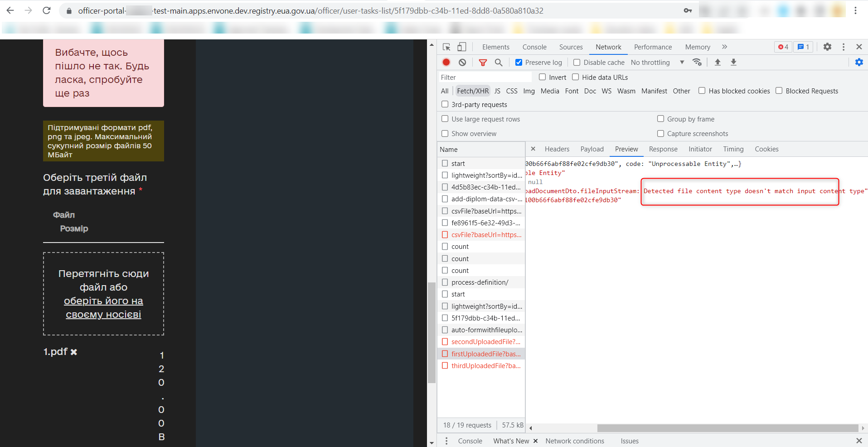This screenshot has width=868, height=447.
Task: Click the saved password key icon
Action: (x=688, y=10)
